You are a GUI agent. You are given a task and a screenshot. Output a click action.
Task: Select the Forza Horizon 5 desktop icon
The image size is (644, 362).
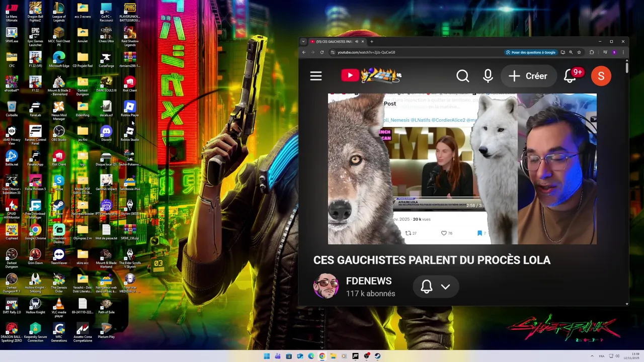[x=35, y=183]
